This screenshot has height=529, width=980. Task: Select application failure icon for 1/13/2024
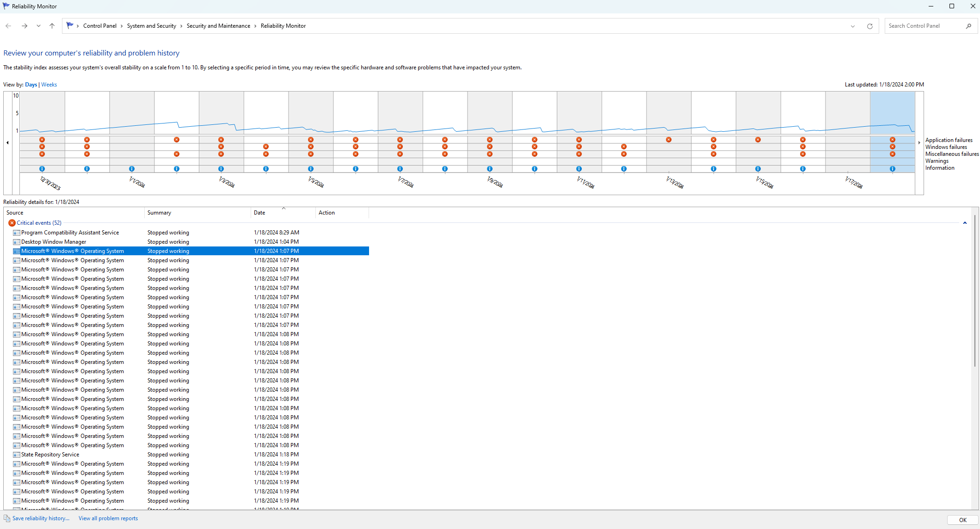point(669,140)
